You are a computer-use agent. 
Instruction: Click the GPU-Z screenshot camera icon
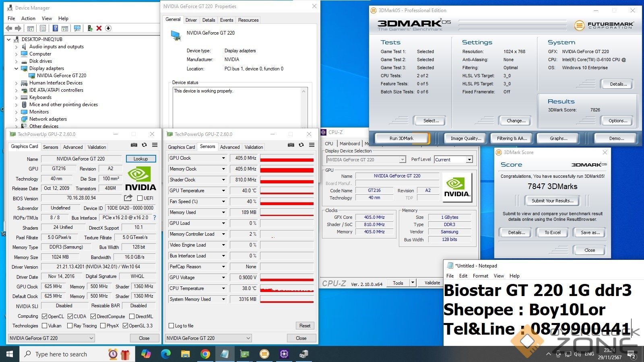click(x=134, y=145)
